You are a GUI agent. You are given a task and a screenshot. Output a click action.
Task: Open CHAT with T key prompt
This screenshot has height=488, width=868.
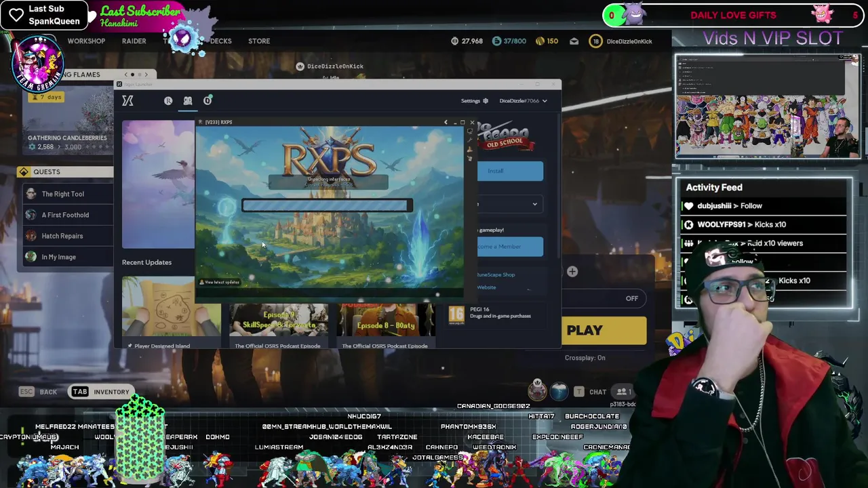(x=590, y=392)
